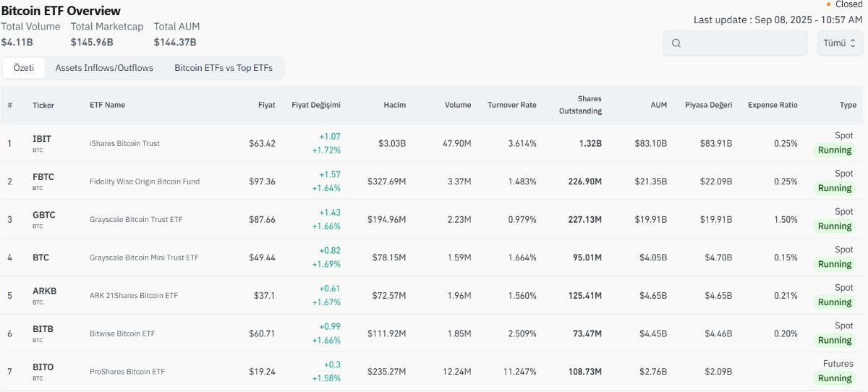This screenshot has height=392, width=868.
Task: Switch to Assets Inflows/Outflows tab
Action: (104, 68)
